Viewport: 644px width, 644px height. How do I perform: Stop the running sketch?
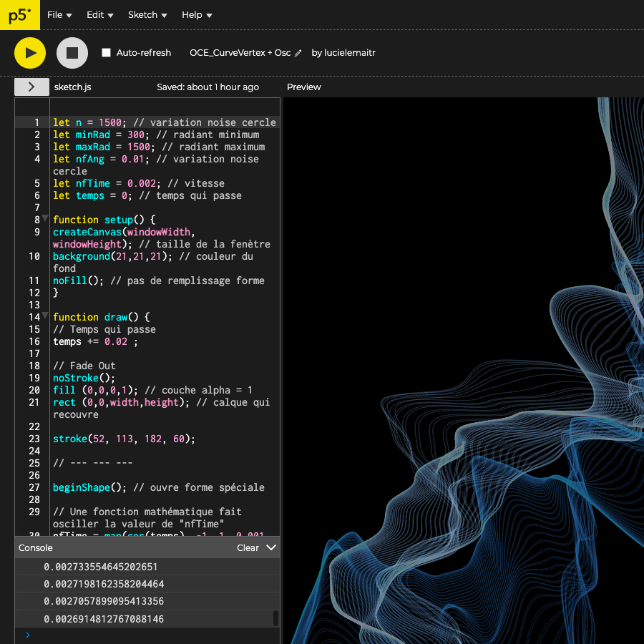tap(72, 53)
